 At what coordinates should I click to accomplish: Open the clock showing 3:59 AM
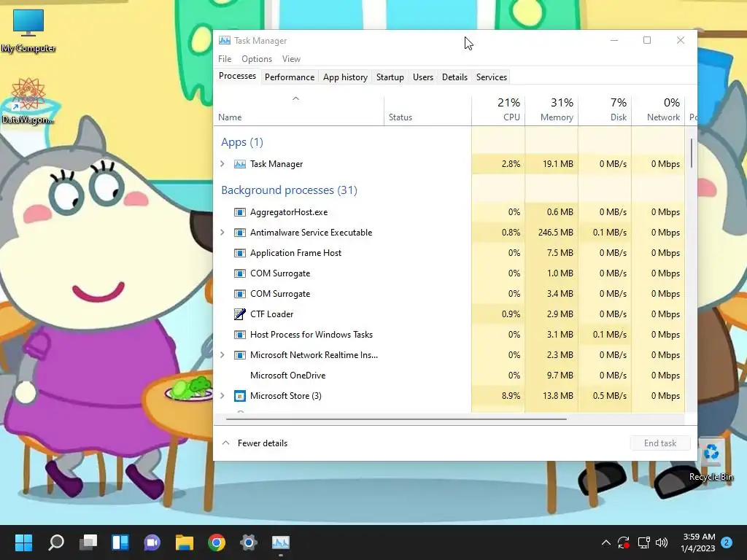pos(698,542)
